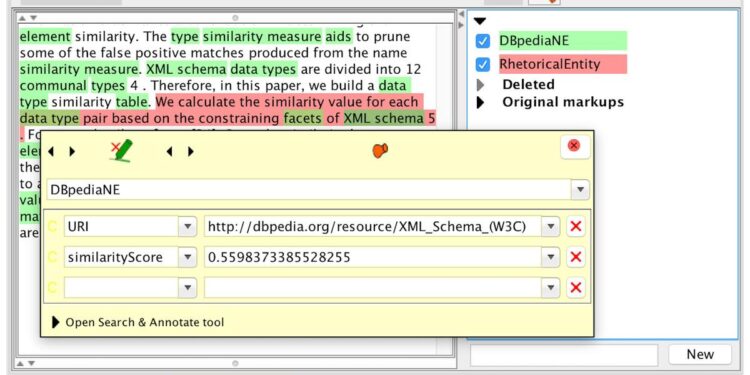The image size is (750, 375).
Task: Expand Open Search & Annotate tool
Action: tap(138, 322)
